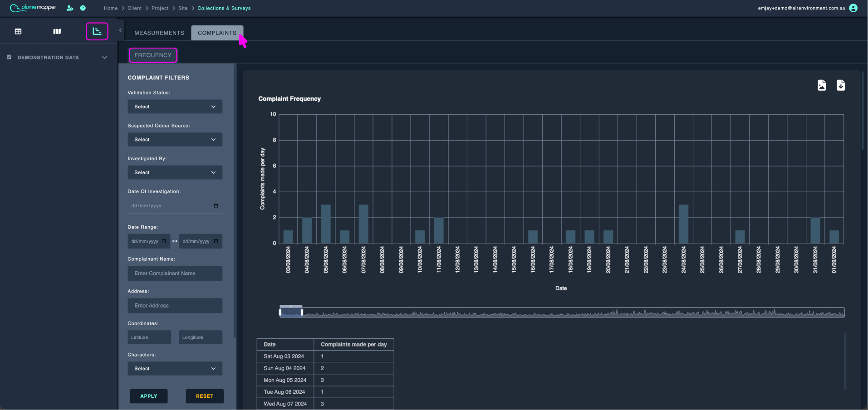
Task: Open calendar picker for Date Range start
Action: pyautogui.click(x=164, y=241)
